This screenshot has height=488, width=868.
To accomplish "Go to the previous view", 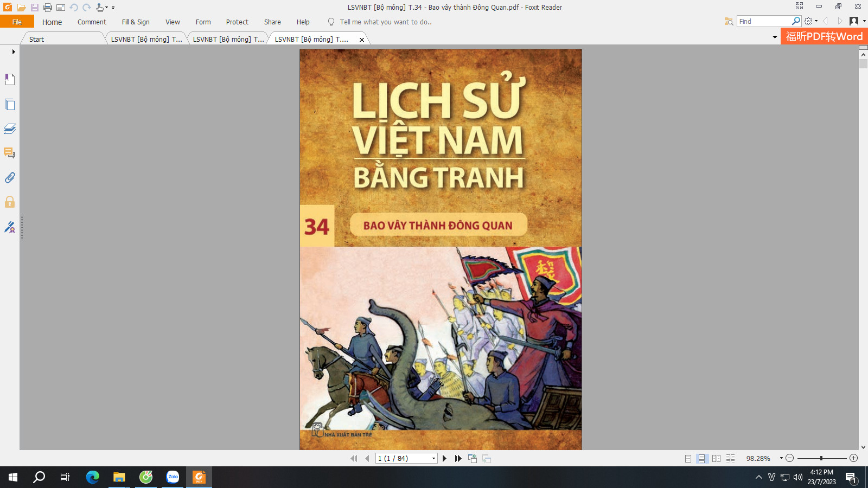I will point(473,458).
